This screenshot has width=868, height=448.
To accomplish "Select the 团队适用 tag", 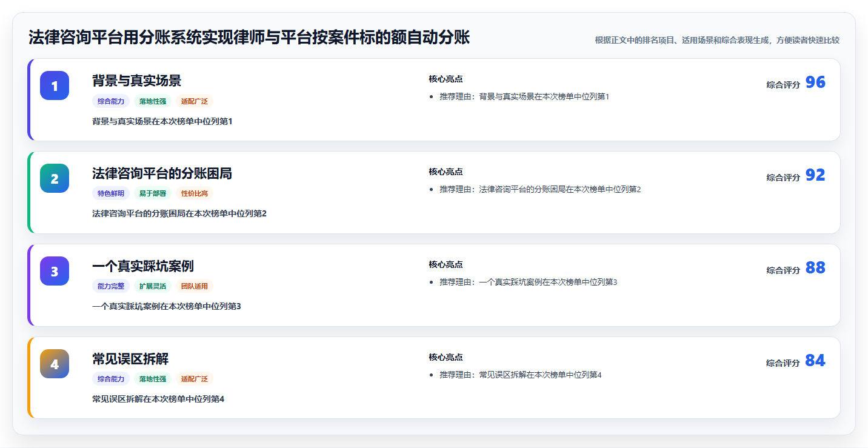I will (195, 286).
